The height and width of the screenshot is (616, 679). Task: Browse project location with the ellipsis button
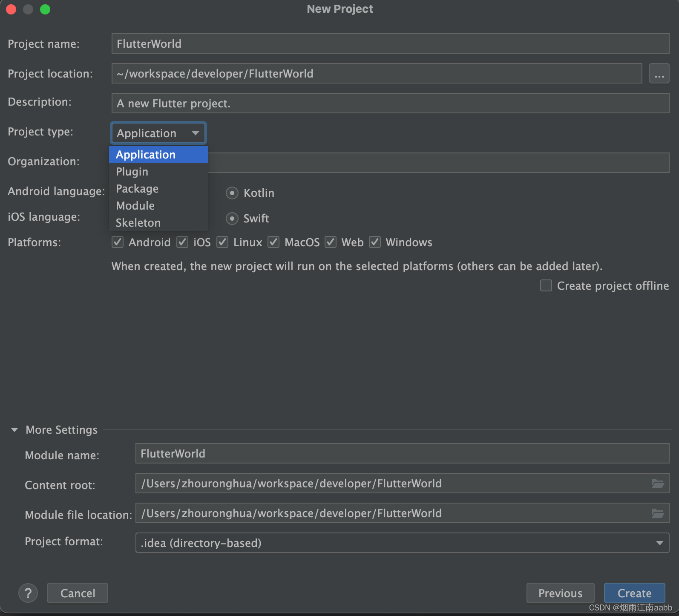click(x=659, y=74)
